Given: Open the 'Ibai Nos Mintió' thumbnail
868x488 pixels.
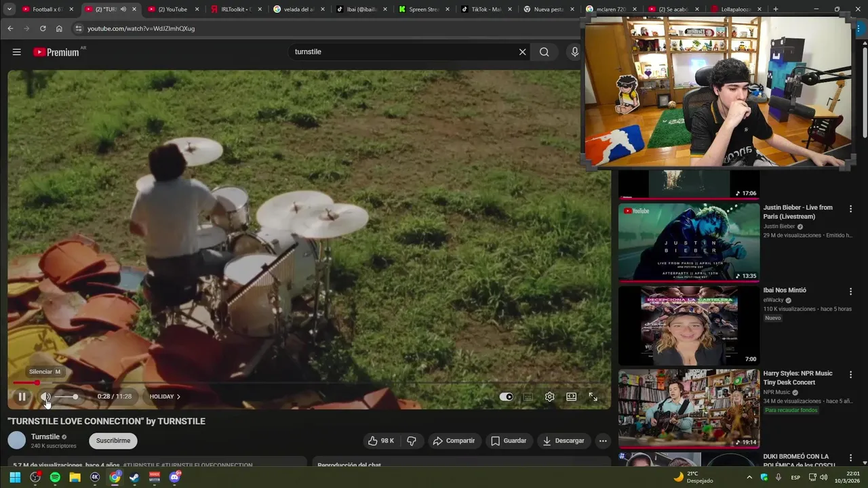Looking at the screenshot, I should click(x=689, y=325).
